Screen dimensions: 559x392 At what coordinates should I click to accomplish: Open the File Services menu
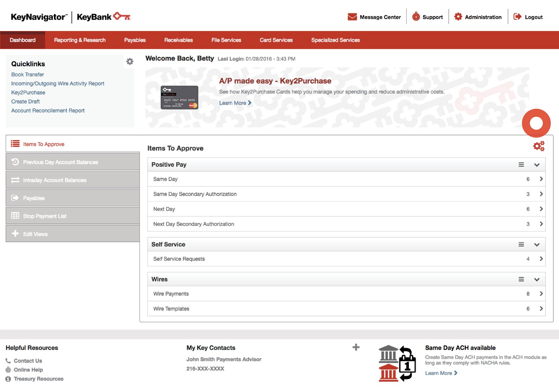tap(226, 40)
